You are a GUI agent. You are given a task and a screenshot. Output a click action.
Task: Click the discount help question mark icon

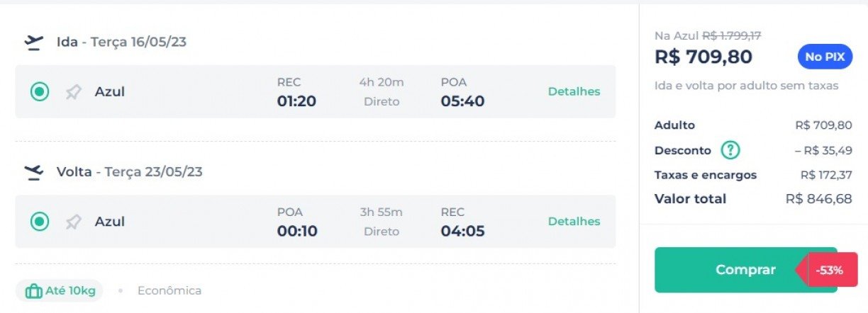[730, 150]
